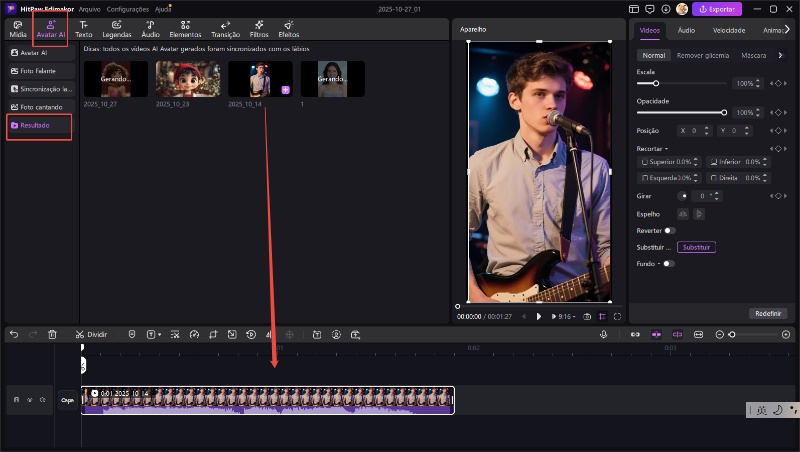Click the Superior crop value field
This screenshot has width=800, height=452.
(669, 162)
